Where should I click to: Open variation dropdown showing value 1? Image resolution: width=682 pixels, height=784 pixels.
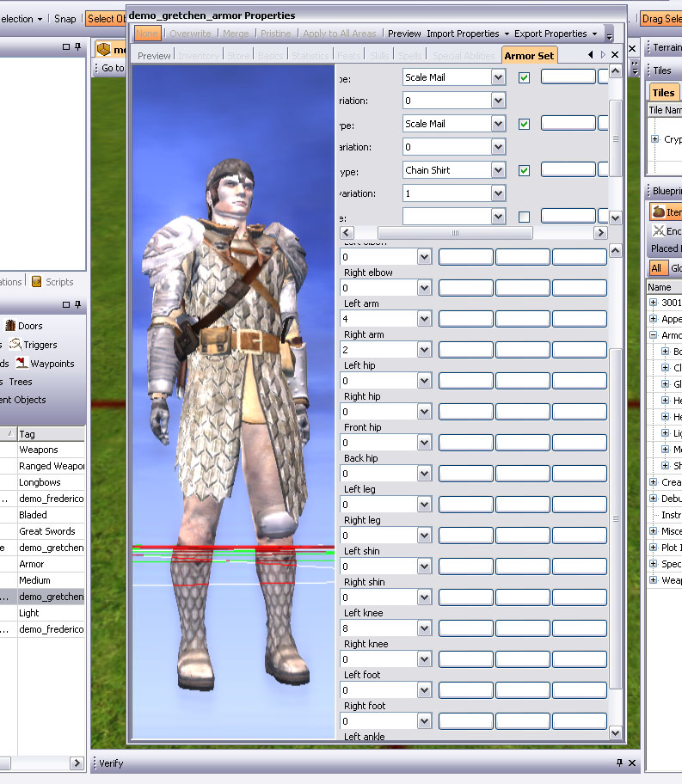498,193
